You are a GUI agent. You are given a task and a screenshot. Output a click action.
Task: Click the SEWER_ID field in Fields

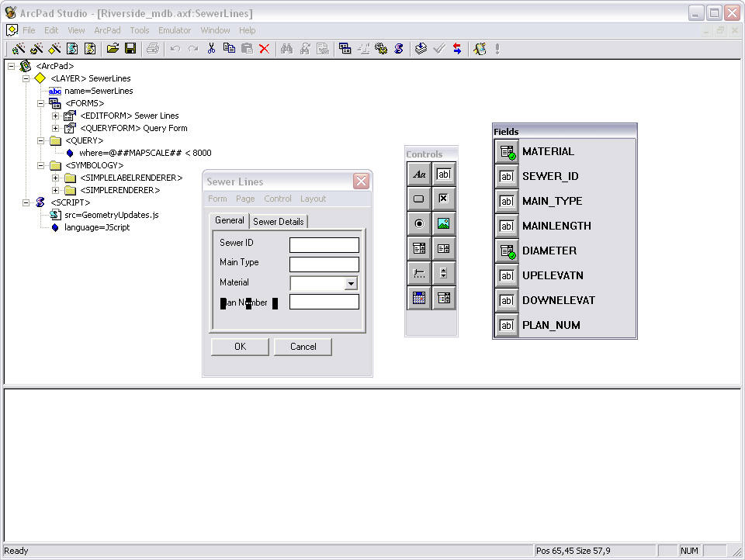point(565,176)
